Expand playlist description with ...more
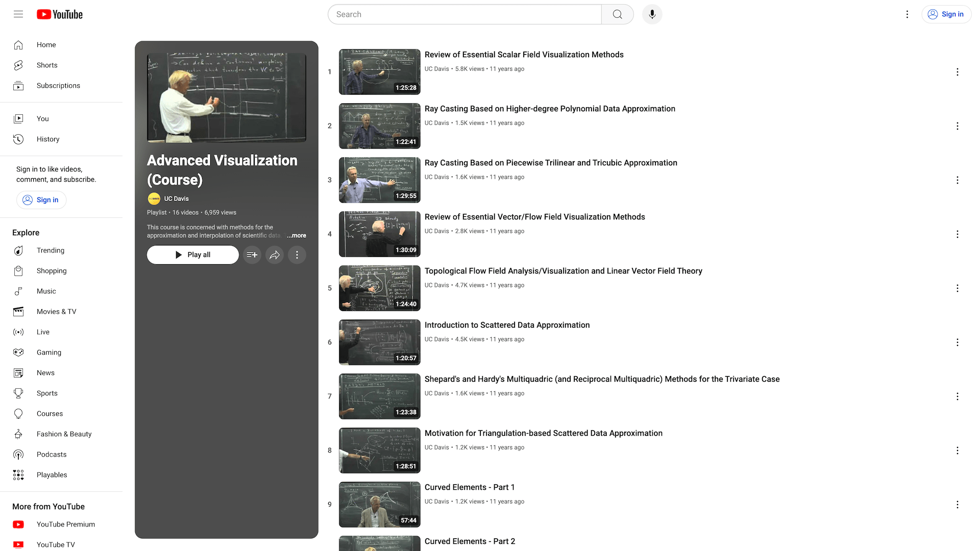Viewport: 980px width, 551px height. (x=297, y=236)
